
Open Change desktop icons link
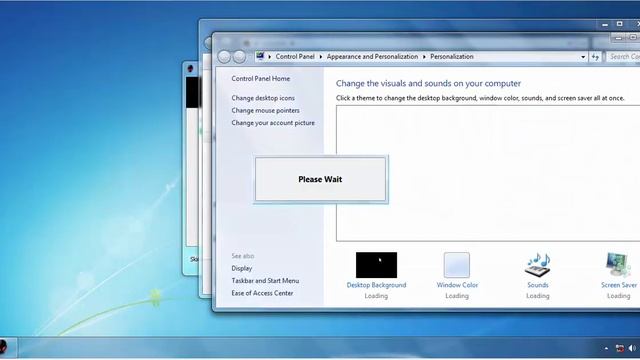pos(263,98)
